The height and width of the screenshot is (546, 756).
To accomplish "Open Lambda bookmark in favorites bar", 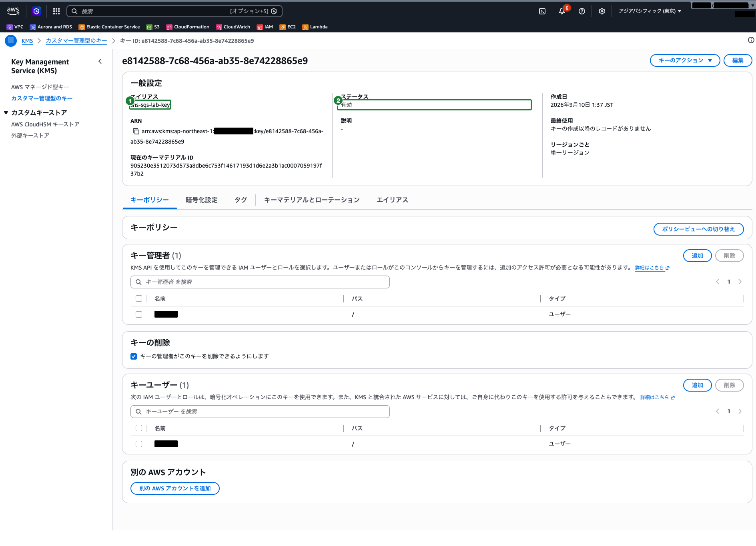I will [x=315, y=27].
